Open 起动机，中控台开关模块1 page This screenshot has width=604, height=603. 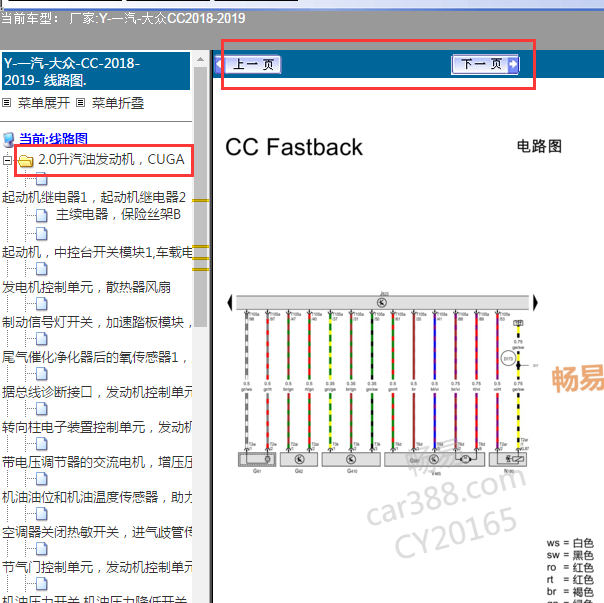97,252
